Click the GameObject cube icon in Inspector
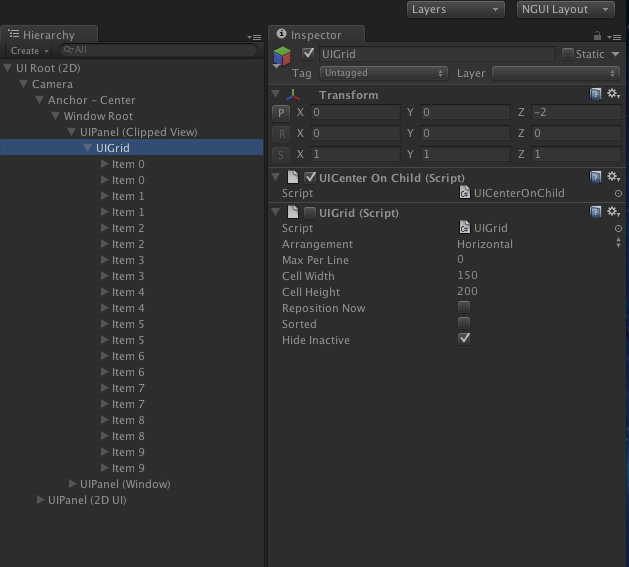 pos(282,56)
